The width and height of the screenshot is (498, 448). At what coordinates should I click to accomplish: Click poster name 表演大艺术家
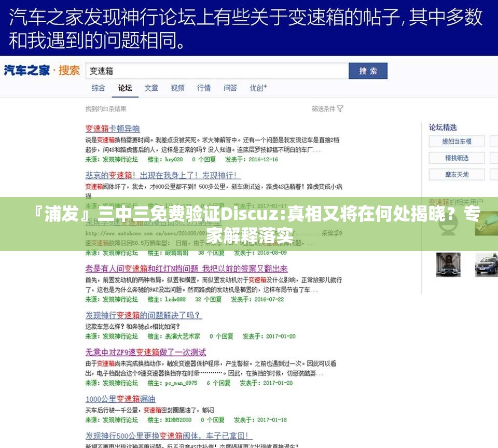tap(183, 336)
